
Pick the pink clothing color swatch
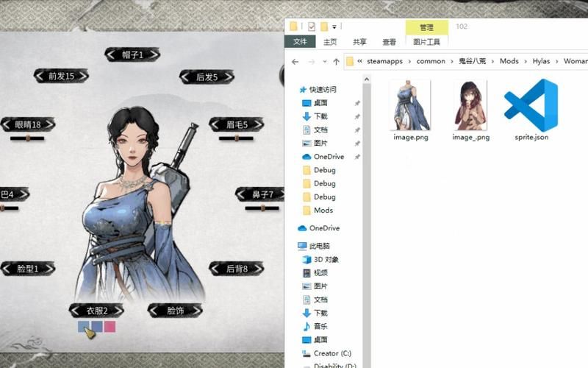[x=110, y=326]
